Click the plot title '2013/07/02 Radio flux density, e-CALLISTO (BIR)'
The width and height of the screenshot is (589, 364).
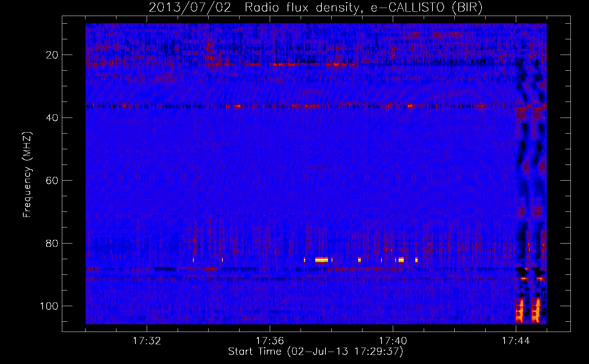point(316,7)
